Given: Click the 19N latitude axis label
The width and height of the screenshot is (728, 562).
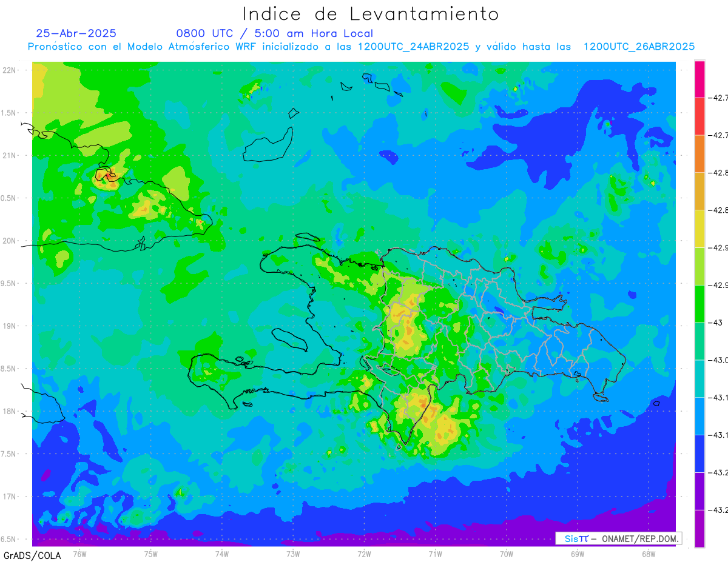Looking at the screenshot, I should tap(10, 326).
